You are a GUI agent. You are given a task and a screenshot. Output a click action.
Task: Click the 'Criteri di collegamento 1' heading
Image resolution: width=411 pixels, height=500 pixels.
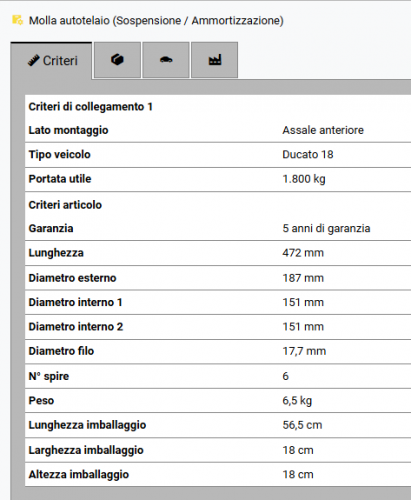[90, 107]
